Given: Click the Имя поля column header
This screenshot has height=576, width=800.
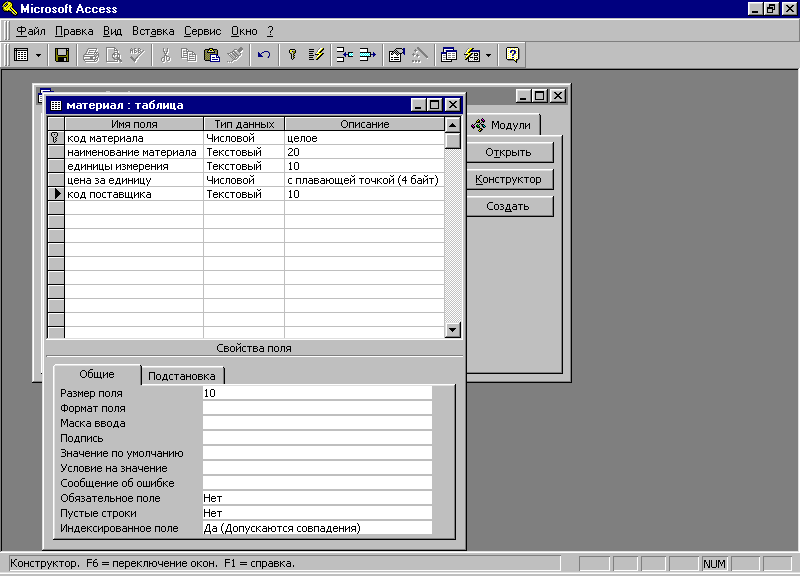Looking at the screenshot, I should pos(134,124).
